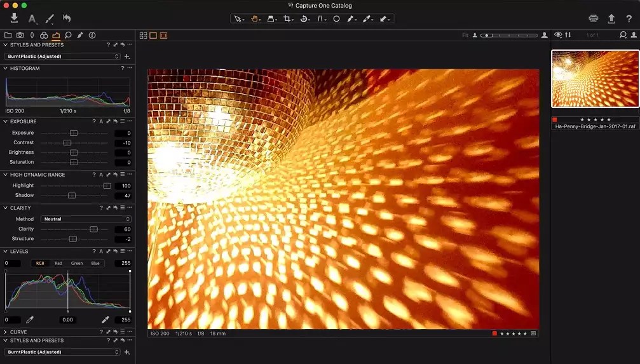Open the Exposure tool tab

(x=56, y=36)
